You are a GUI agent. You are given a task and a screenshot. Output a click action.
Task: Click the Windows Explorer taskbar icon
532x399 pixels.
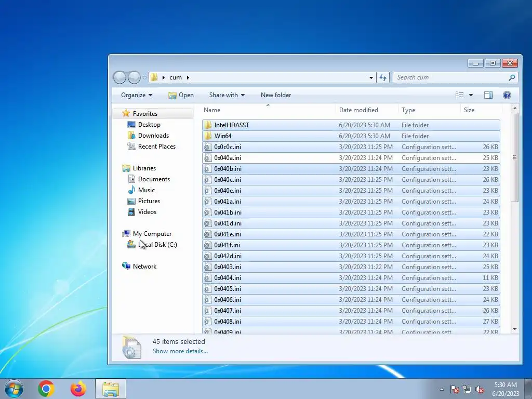[111, 389]
